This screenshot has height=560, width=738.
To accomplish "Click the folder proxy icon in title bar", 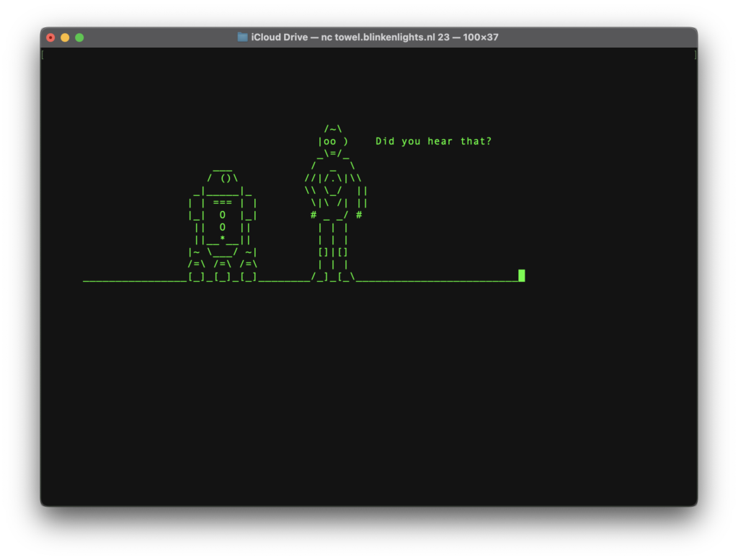I will (242, 37).
